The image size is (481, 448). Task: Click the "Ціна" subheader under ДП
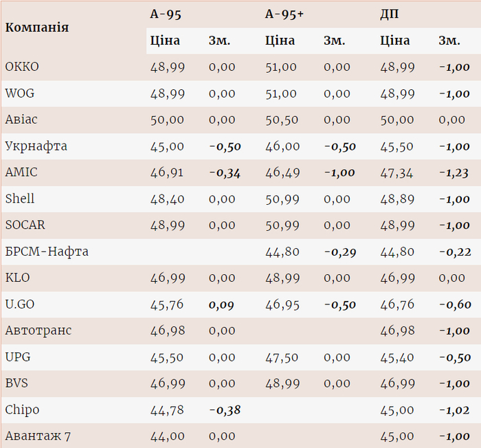coord(394,41)
